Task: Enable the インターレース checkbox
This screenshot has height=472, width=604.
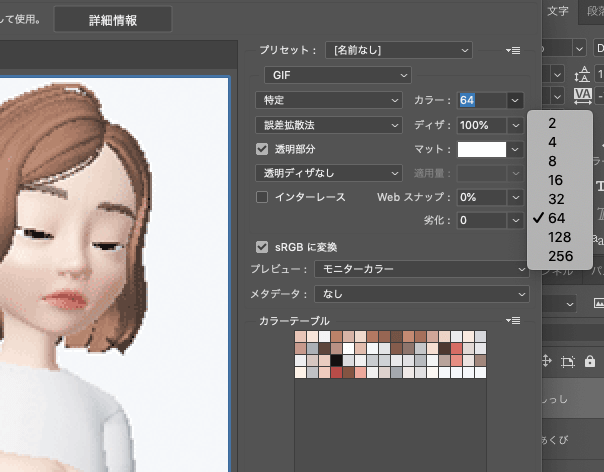Action: coord(262,197)
